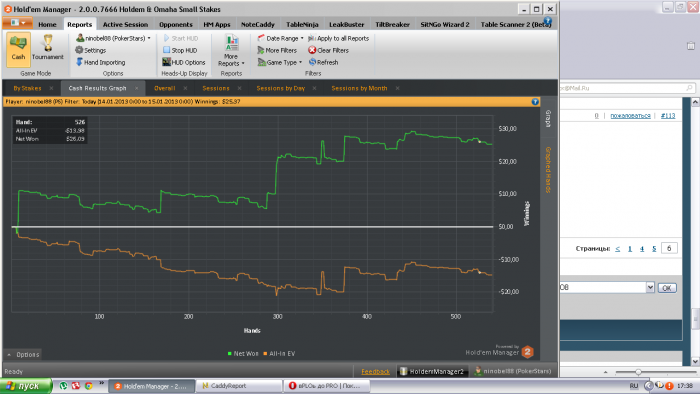Image resolution: width=700 pixels, height=394 pixels.
Task: Switch to Opponents tab
Action: pos(176,25)
